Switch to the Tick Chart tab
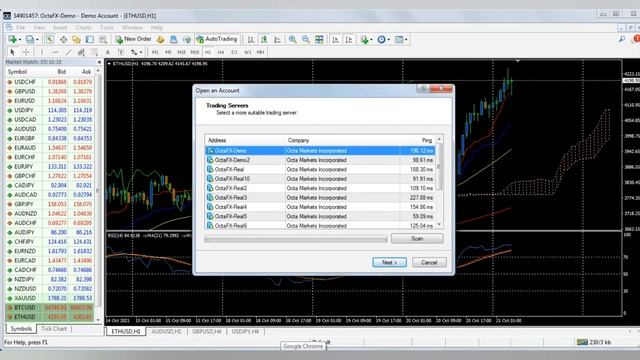The image size is (640, 360). coord(54,329)
